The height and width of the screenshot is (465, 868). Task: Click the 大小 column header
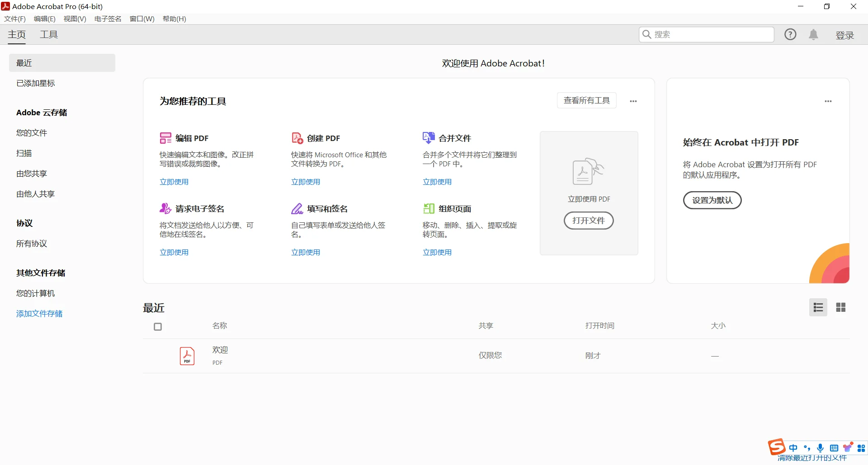click(x=718, y=325)
